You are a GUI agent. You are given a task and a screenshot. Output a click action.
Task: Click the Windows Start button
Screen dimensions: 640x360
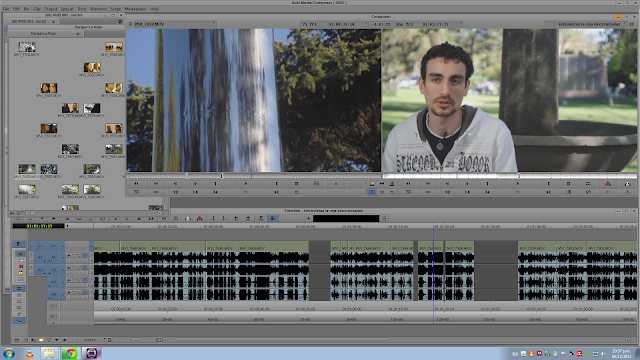(x=9, y=353)
